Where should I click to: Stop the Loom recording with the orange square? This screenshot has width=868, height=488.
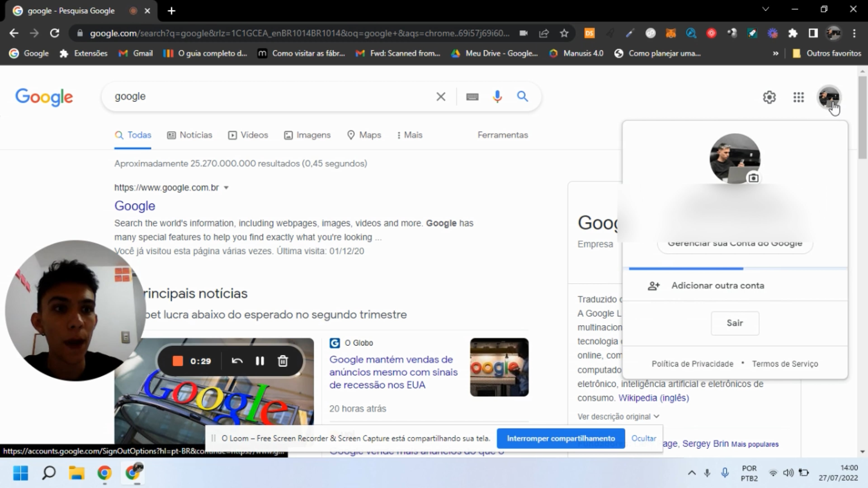tap(178, 361)
